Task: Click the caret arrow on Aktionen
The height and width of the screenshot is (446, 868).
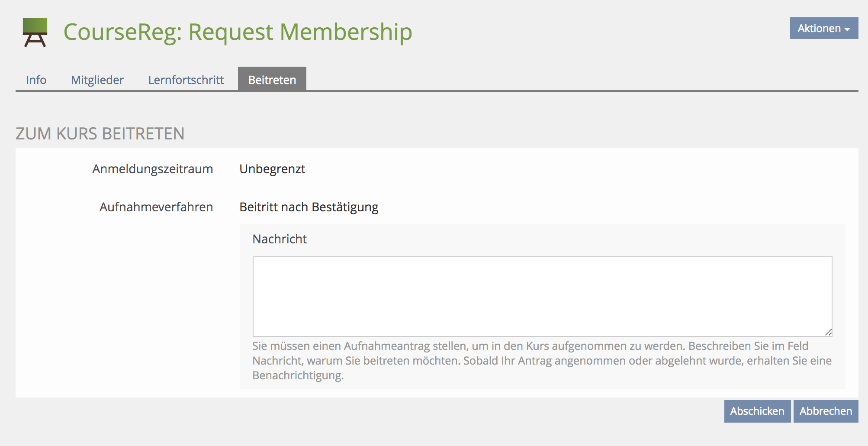Action: (x=847, y=29)
